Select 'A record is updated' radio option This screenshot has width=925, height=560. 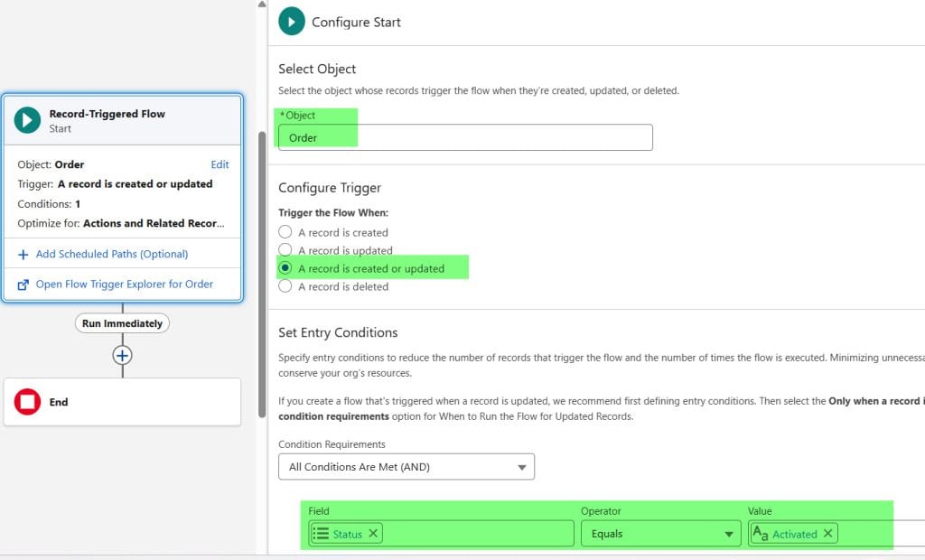point(285,249)
